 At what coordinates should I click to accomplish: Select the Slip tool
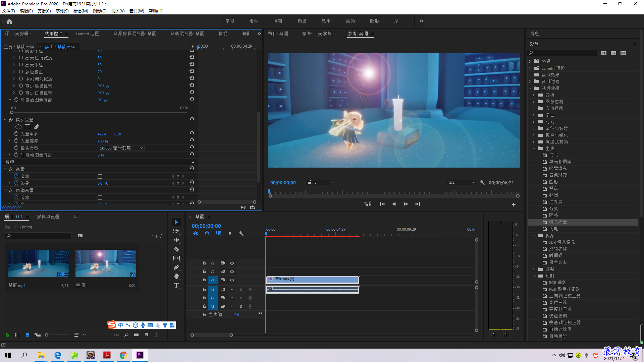[176, 258]
